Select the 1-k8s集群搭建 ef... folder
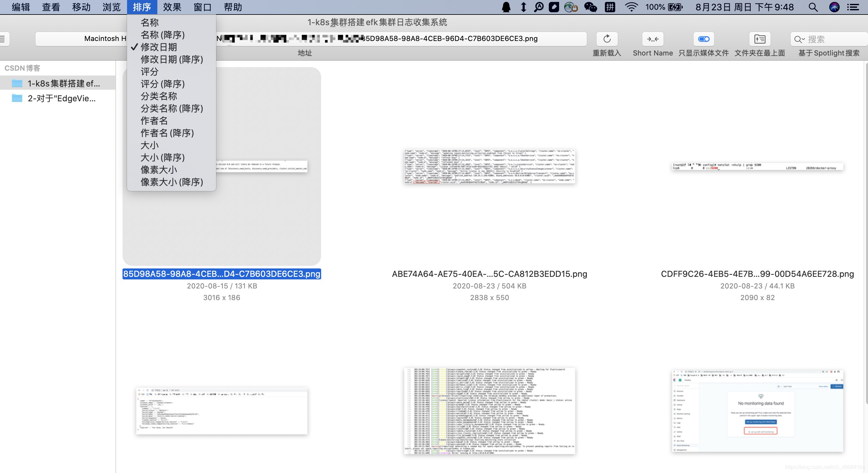868x473 pixels. (58, 83)
